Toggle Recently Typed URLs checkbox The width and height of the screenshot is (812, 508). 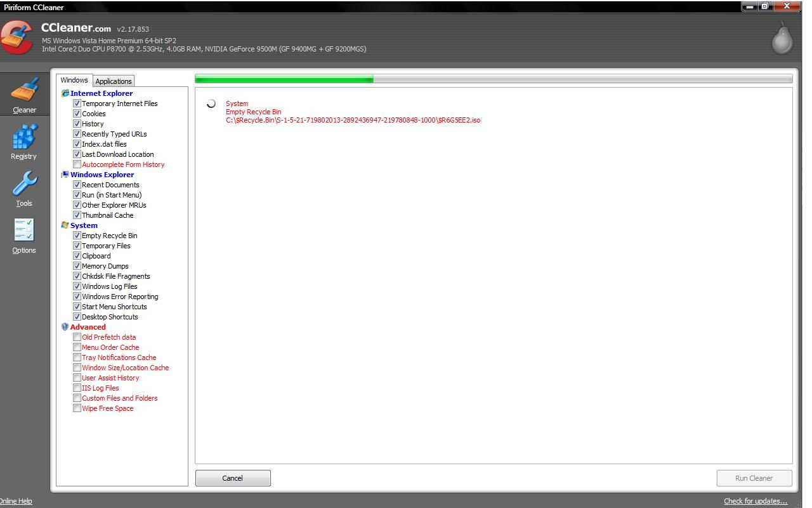tap(77, 134)
